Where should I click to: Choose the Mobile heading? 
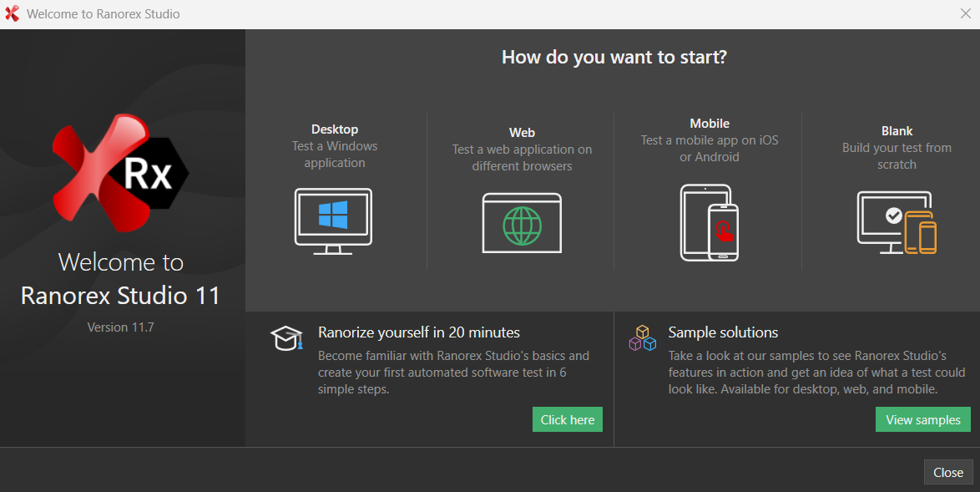[710, 123]
